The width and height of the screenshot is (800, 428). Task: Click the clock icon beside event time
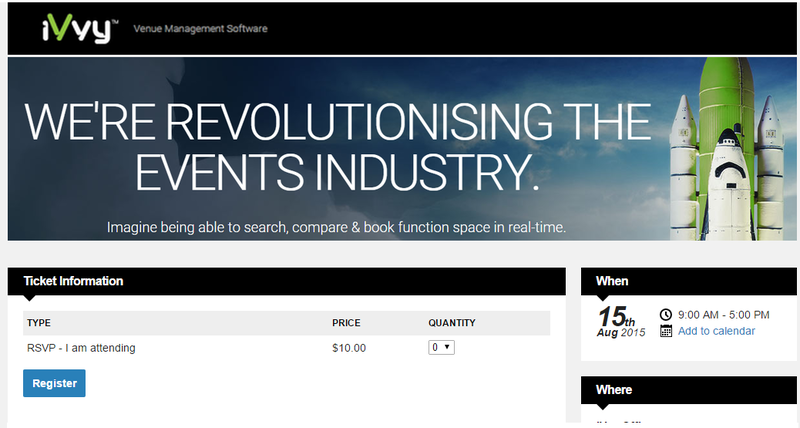pyautogui.click(x=667, y=315)
